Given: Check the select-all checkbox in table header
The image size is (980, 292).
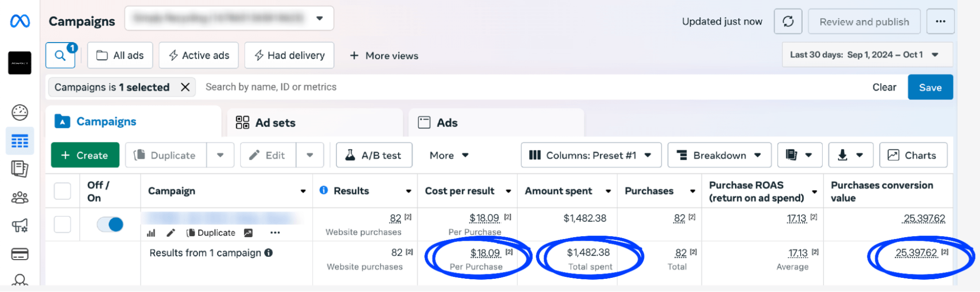Looking at the screenshot, I should point(62,191).
